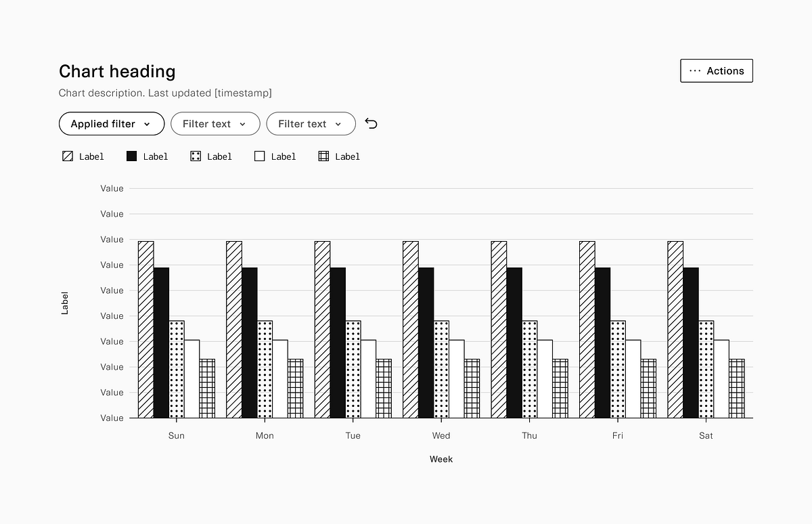The width and height of the screenshot is (812, 524).
Task: Click the solid black legend swatch
Action: [x=131, y=156]
